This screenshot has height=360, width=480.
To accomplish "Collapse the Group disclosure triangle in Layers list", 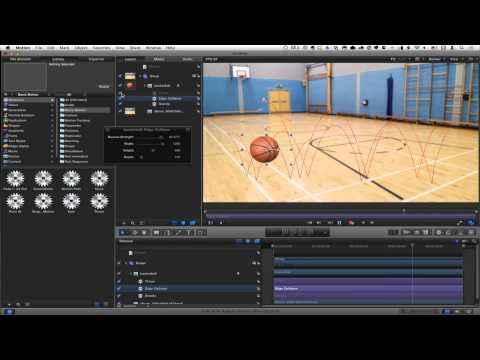I will [140, 76].
